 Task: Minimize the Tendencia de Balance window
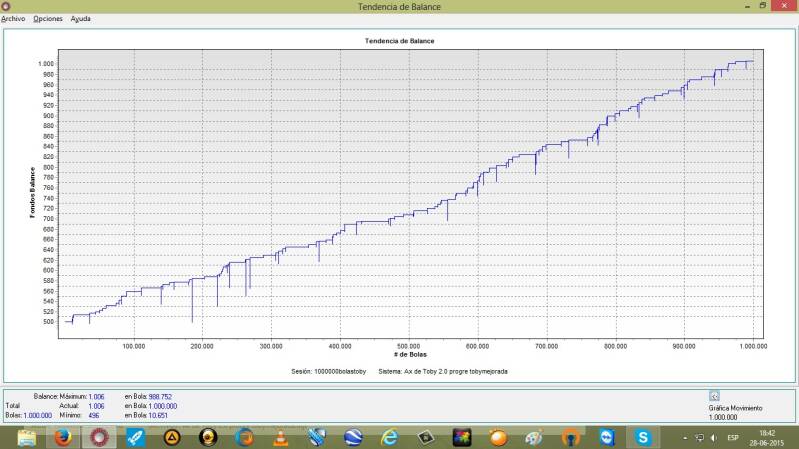click(748, 6)
